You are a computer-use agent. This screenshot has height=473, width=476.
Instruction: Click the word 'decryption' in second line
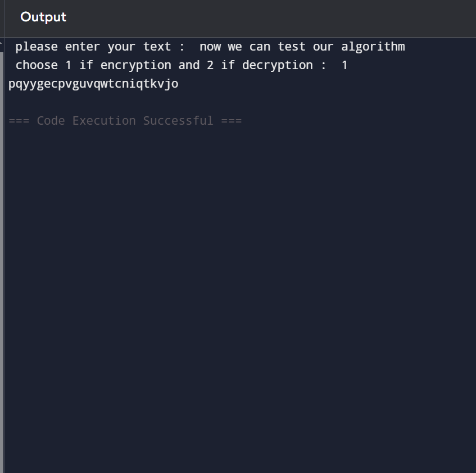pyautogui.click(x=277, y=65)
